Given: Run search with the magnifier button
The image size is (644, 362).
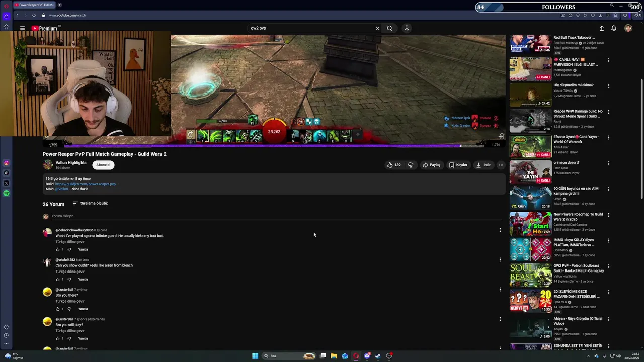Looking at the screenshot, I should (x=389, y=28).
